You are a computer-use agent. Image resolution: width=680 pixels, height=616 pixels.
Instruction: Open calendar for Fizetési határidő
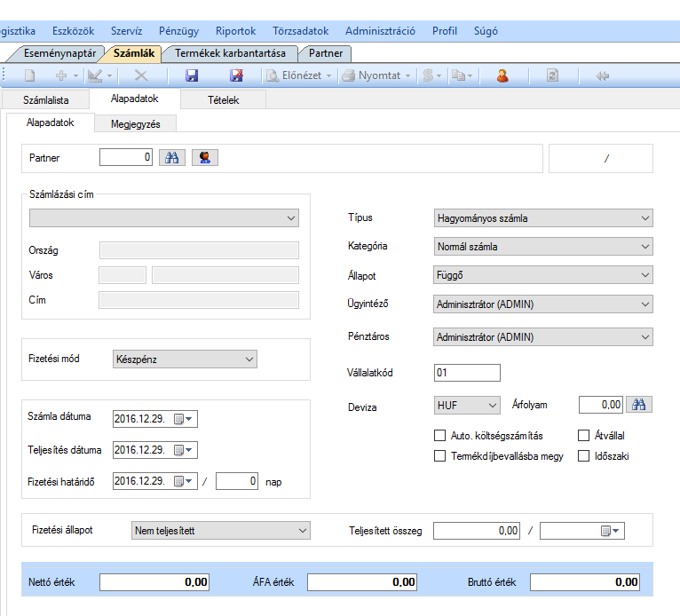coord(183,481)
